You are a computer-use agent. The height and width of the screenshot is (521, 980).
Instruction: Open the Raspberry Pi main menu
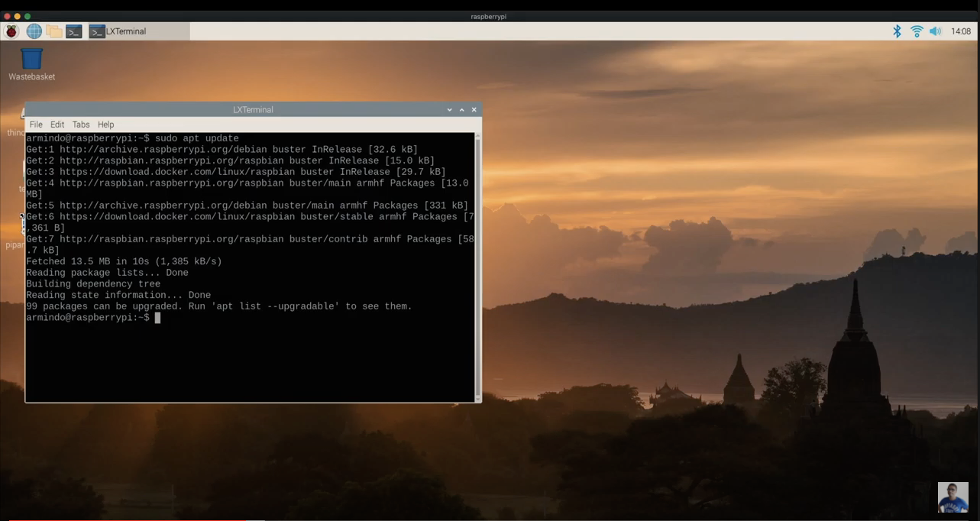tap(11, 31)
